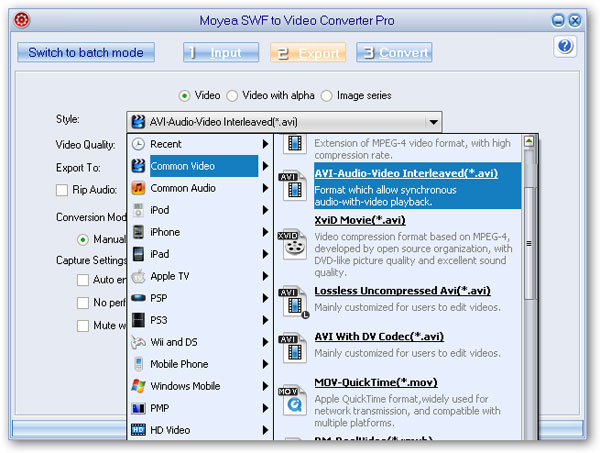Select the Image series radio button

pyautogui.click(x=326, y=96)
